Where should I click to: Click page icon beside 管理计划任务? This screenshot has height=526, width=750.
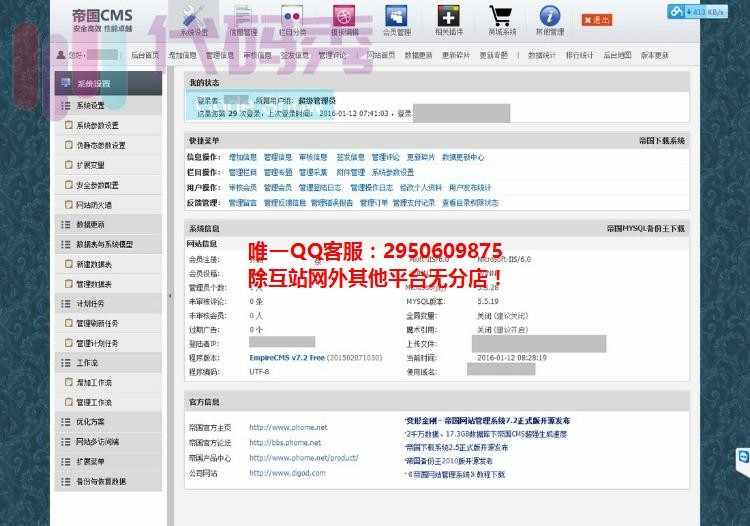coord(69,343)
